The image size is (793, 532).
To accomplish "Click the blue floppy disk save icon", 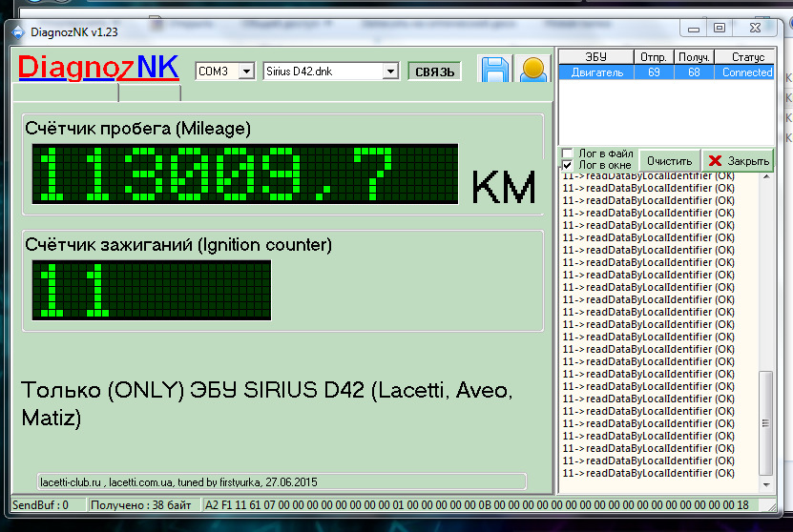I will click(x=495, y=69).
